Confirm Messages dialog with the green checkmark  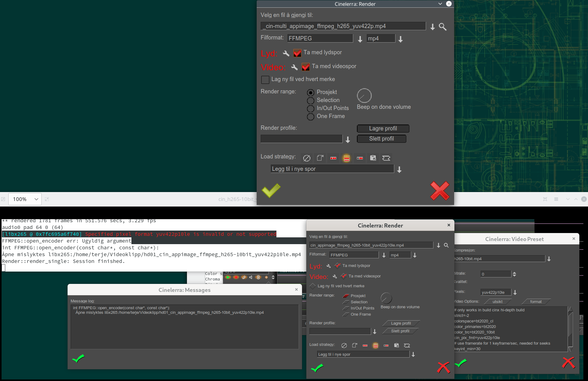pos(78,358)
